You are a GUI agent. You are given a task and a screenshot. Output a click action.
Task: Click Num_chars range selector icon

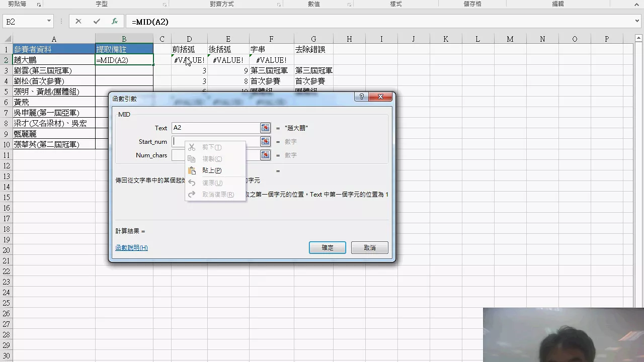pyautogui.click(x=265, y=155)
